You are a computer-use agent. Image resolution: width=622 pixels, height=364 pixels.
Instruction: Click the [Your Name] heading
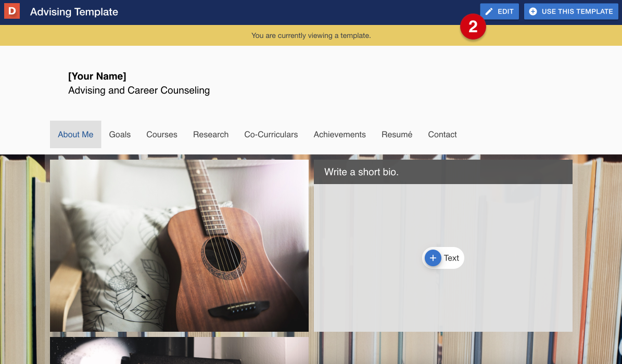click(x=97, y=76)
